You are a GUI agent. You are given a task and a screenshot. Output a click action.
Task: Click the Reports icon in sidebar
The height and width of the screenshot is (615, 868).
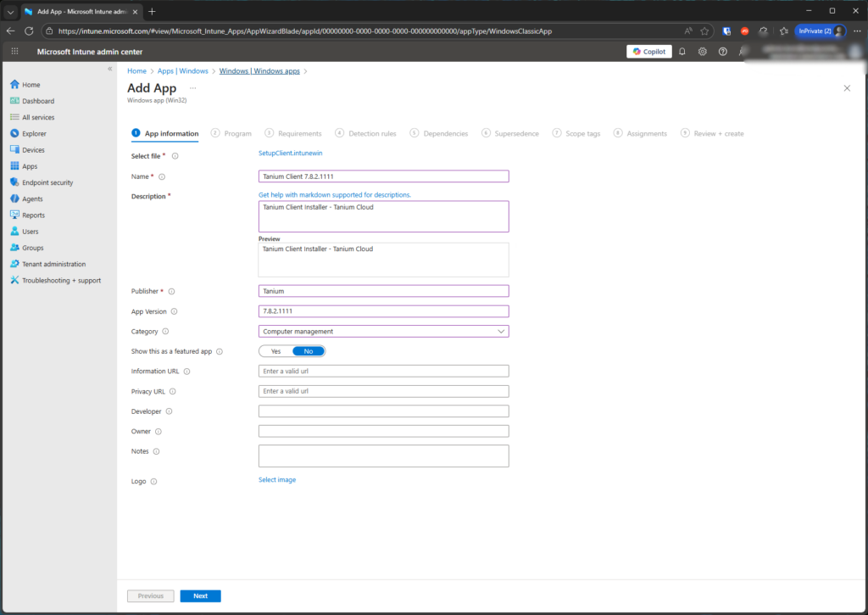tap(14, 215)
